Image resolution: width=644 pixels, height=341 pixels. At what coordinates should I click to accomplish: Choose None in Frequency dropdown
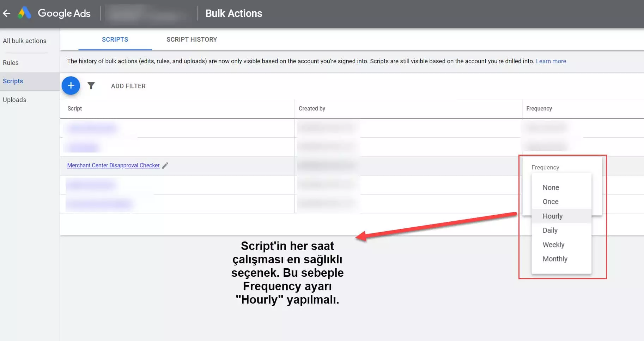[x=561, y=187]
